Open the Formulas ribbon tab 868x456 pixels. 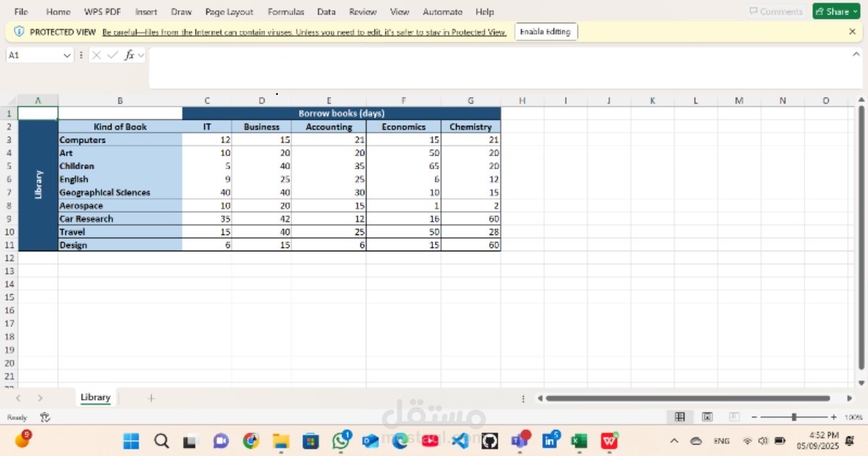point(286,12)
